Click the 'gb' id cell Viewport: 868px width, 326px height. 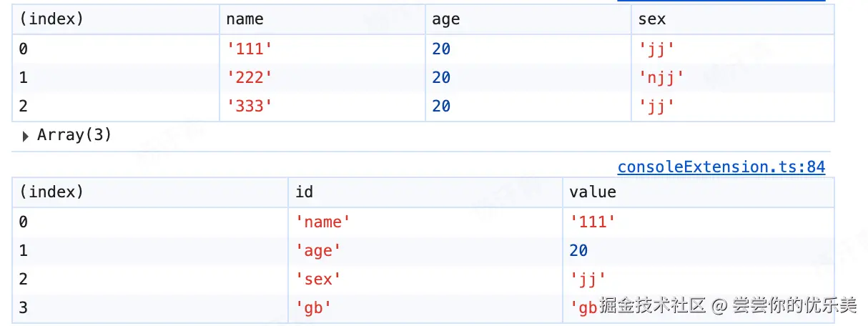314,307
